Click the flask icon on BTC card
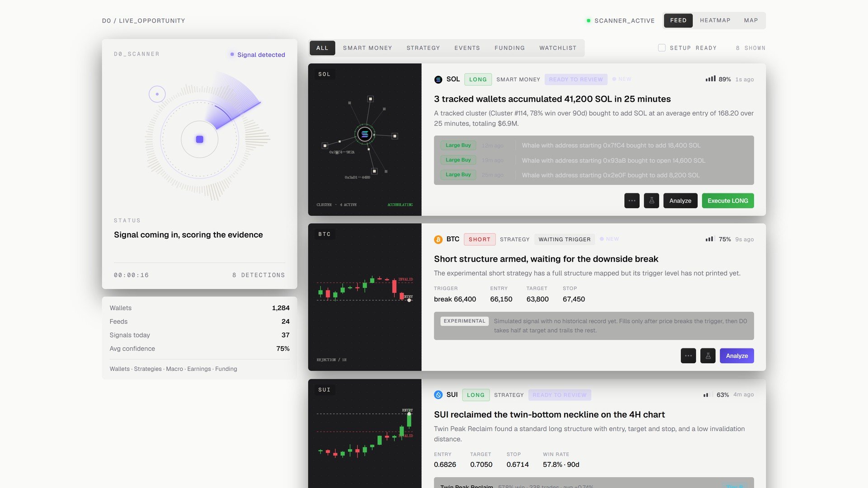Image resolution: width=868 pixels, height=488 pixels. tap(708, 356)
